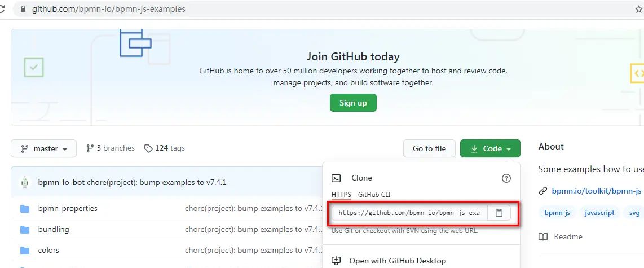Click the bpmn.io/toolkit/bpmn-js link
This screenshot has height=268, width=644.
click(x=596, y=191)
